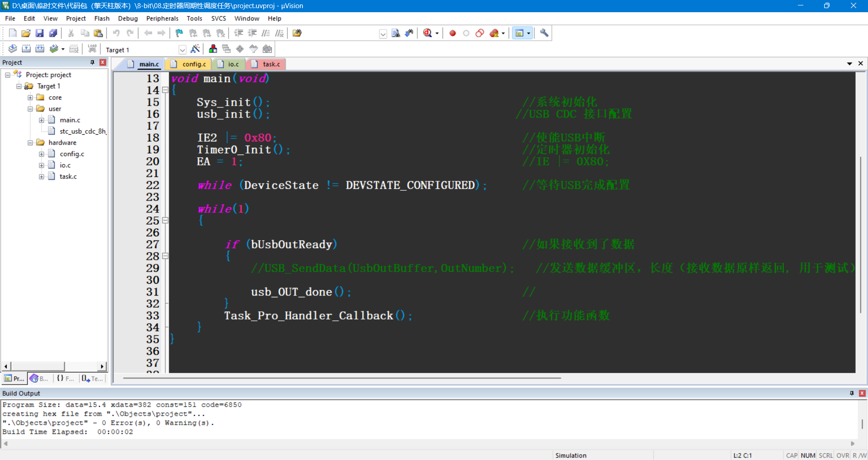This screenshot has width=868, height=460.
Task: Switch to the io.c editor tab
Action: pos(228,64)
